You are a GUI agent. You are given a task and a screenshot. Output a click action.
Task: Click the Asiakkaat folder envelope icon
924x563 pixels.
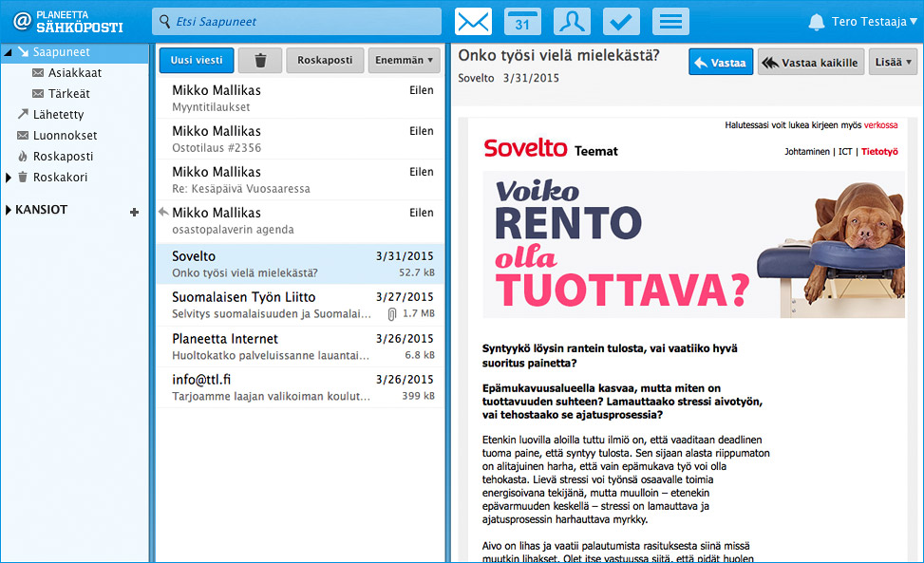[38, 72]
